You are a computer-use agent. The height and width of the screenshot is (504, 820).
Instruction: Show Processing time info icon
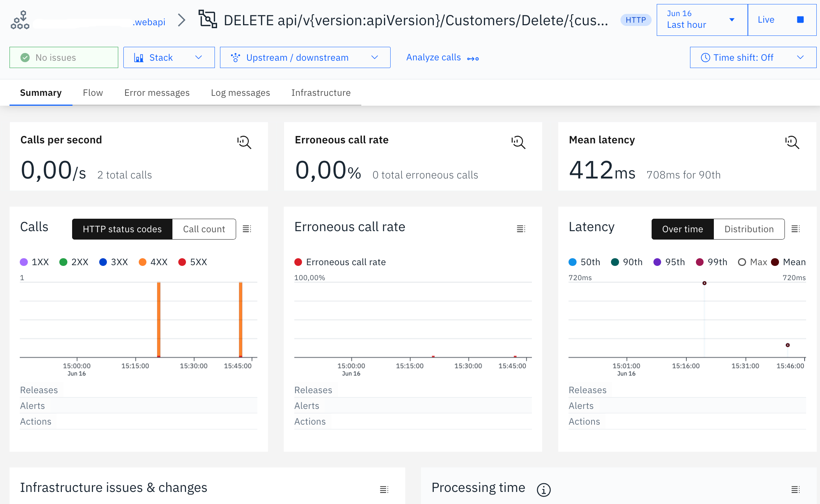[x=544, y=489]
